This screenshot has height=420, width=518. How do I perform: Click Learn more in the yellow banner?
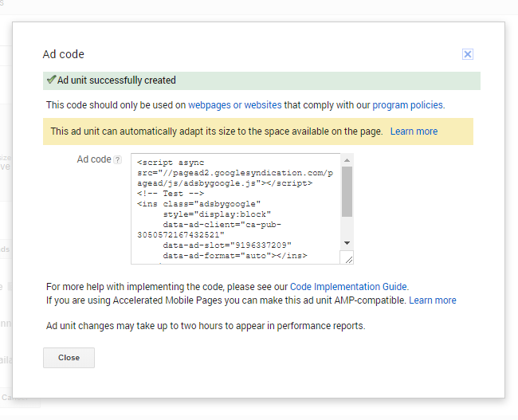(x=414, y=131)
